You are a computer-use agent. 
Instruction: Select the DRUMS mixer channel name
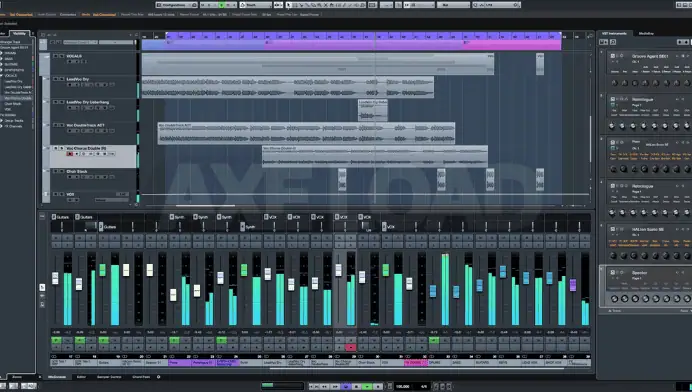(440, 363)
